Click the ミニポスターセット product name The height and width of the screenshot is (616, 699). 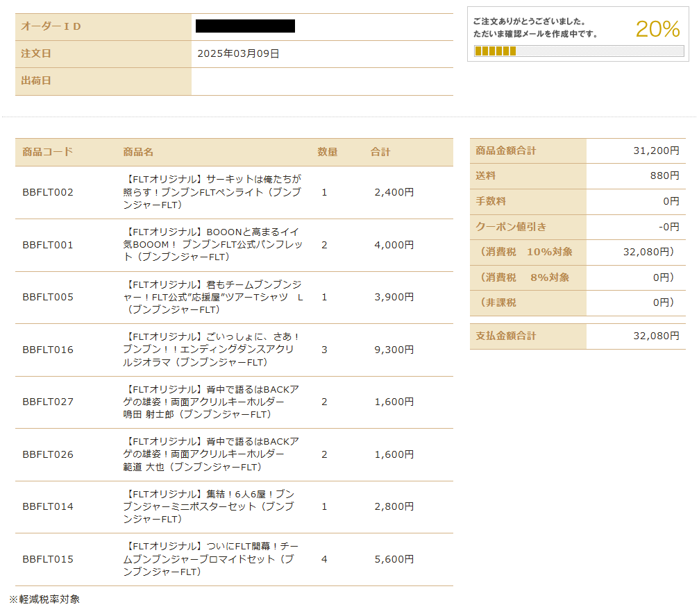[x=209, y=506]
